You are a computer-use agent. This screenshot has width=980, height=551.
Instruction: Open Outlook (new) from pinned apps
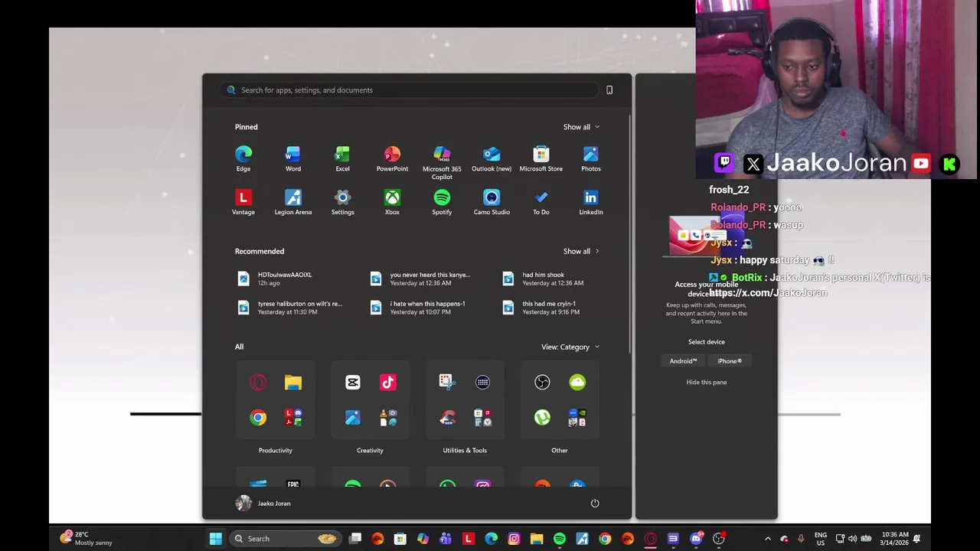coord(492,159)
